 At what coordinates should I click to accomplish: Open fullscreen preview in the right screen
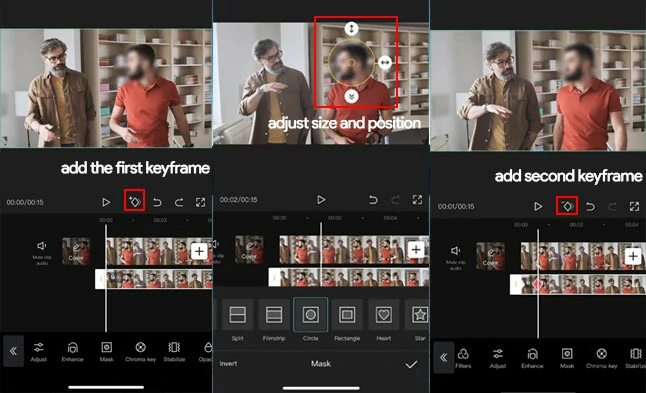634,206
